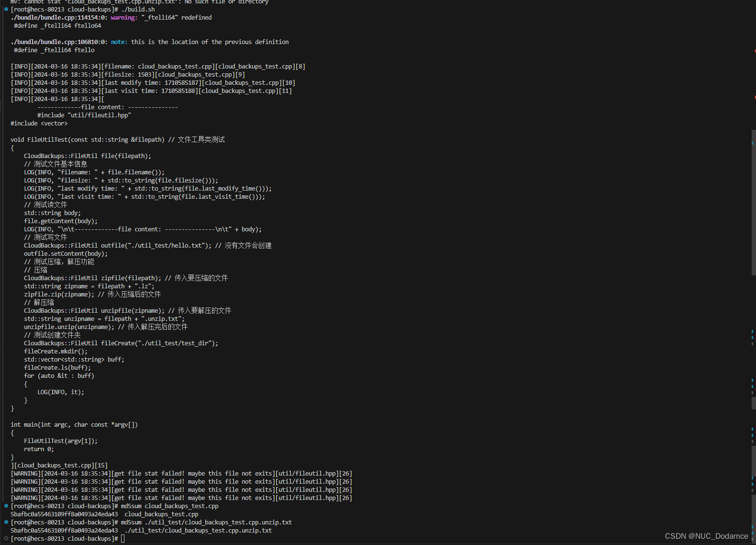Click the 'fileCreate("./util_test/test_dir")' line

(x=121, y=343)
